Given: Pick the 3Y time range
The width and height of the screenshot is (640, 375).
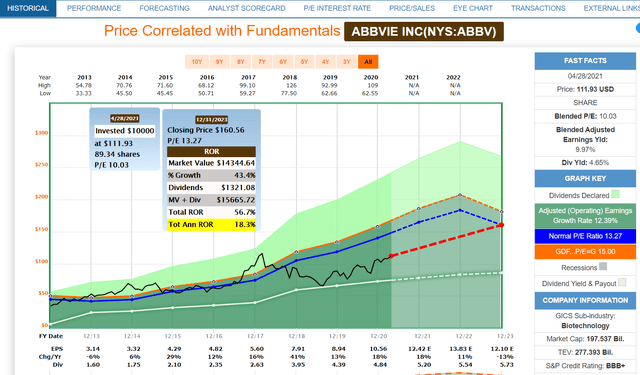Looking at the screenshot, I should [x=347, y=62].
